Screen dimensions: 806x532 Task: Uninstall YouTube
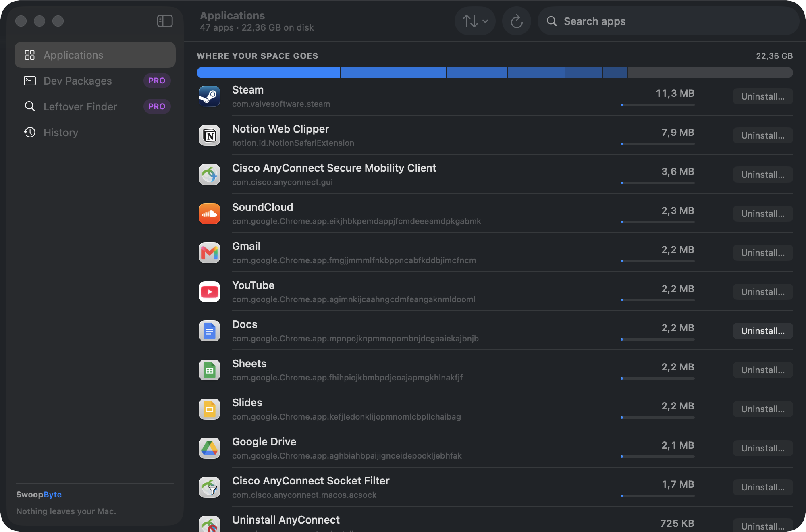click(763, 292)
